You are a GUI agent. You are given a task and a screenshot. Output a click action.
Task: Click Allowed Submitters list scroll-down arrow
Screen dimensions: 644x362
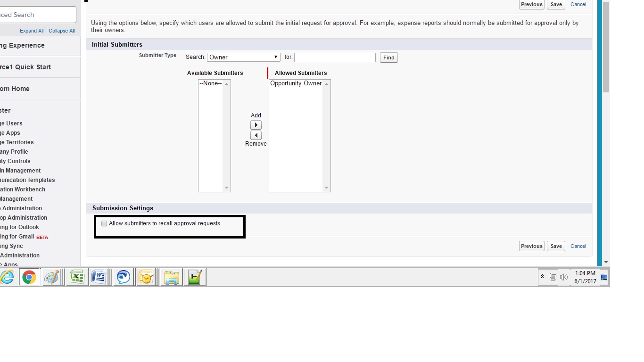[x=326, y=188]
